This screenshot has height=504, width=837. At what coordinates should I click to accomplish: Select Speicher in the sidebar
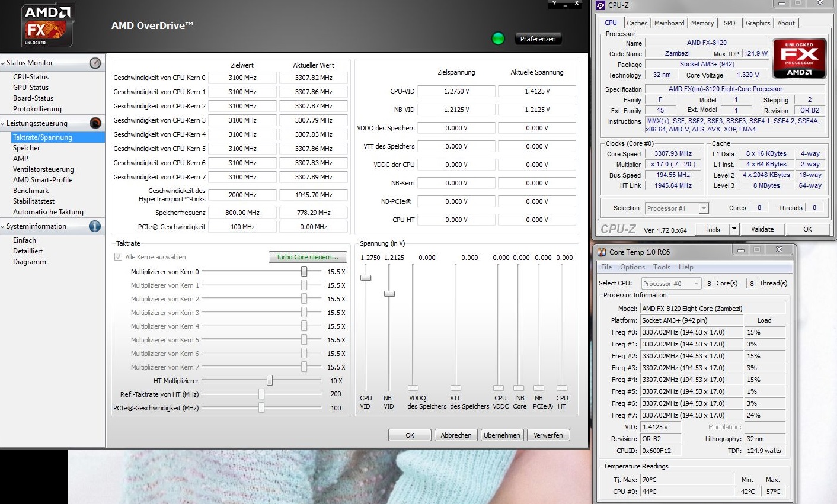tap(27, 148)
